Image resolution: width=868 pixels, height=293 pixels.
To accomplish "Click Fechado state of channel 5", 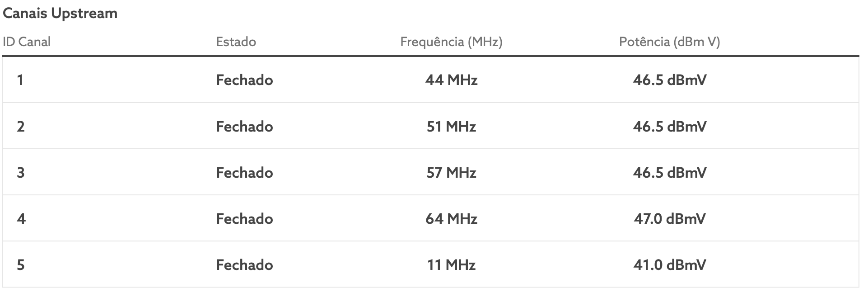I will (244, 265).
